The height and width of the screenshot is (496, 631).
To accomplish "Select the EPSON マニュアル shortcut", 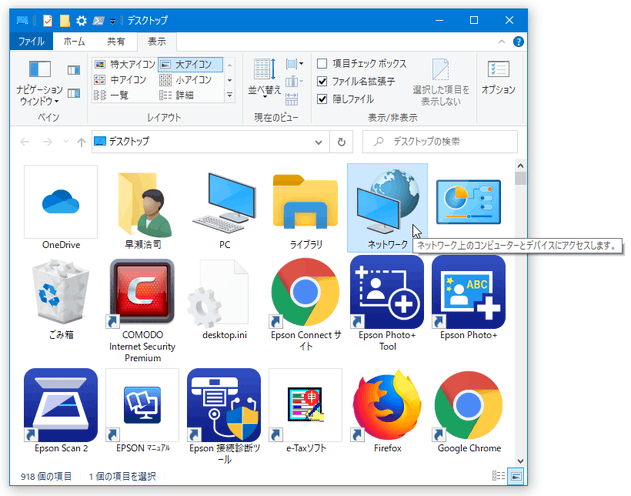I will pos(142,411).
